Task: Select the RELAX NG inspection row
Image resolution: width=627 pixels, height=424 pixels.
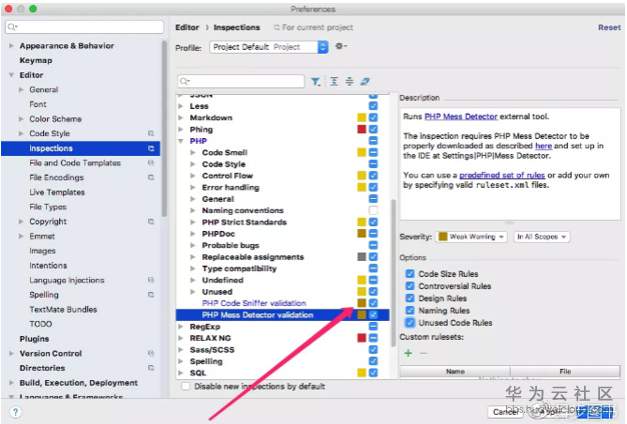Action: (283, 338)
